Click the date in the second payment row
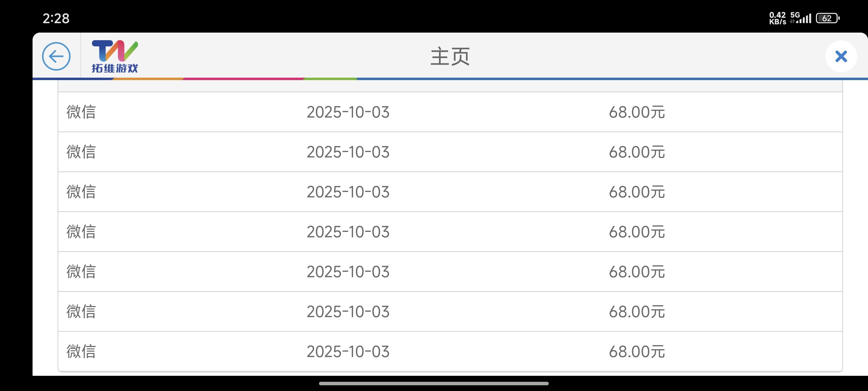The height and width of the screenshot is (391, 868). (348, 152)
